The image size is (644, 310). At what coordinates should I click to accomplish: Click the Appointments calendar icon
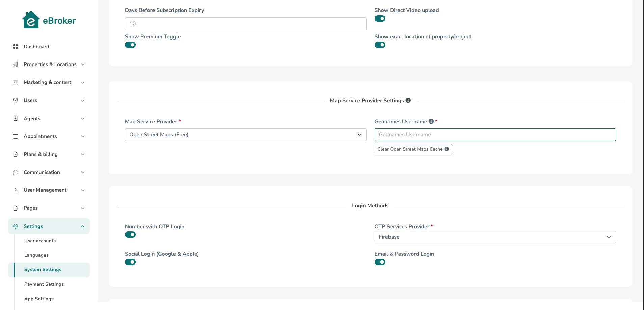pyautogui.click(x=15, y=136)
